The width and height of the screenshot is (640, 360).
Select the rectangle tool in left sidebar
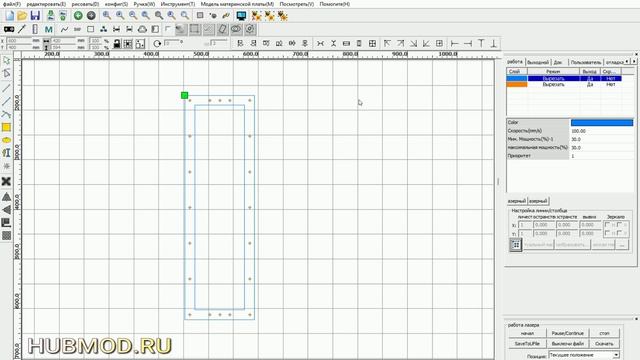(x=6, y=127)
